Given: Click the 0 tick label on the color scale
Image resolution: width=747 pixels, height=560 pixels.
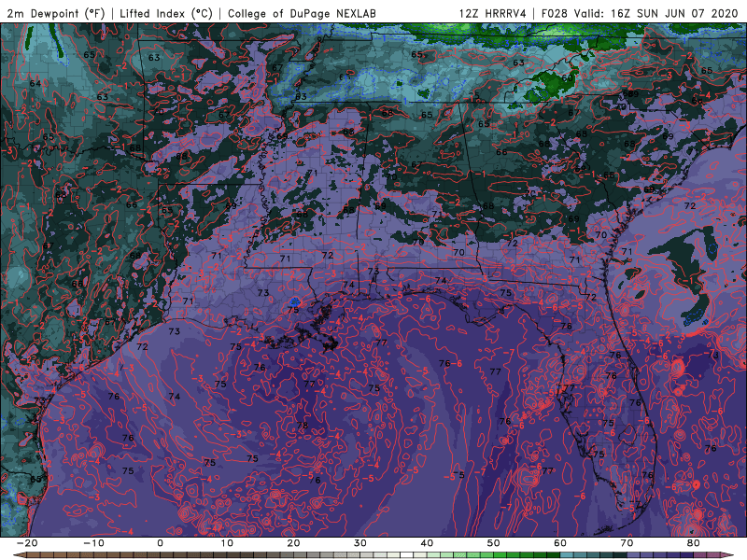Looking at the screenshot, I should tap(160, 543).
